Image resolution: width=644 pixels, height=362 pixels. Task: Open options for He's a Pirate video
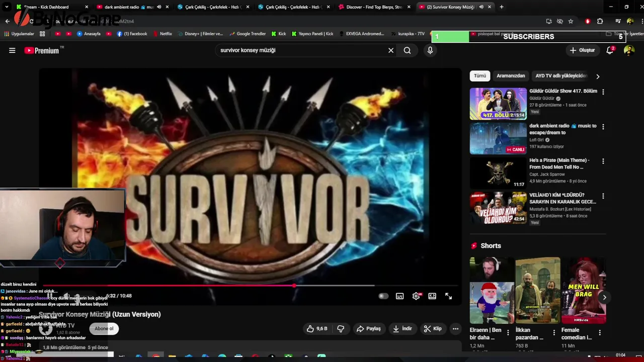point(603,161)
